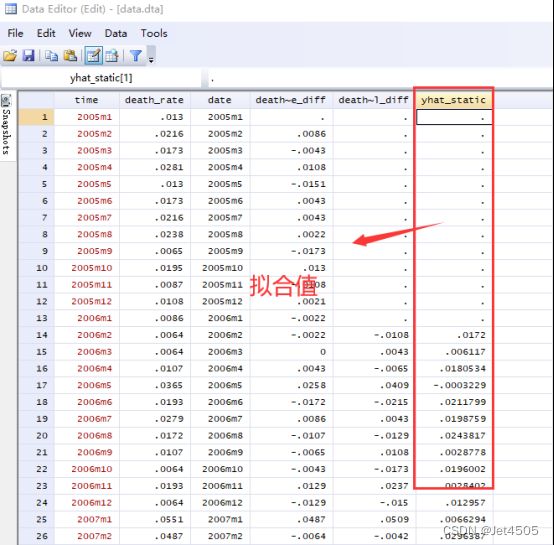Click yhat_static cell -.0003229
This screenshot has height=545, width=554.
pyautogui.click(x=454, y=385)
